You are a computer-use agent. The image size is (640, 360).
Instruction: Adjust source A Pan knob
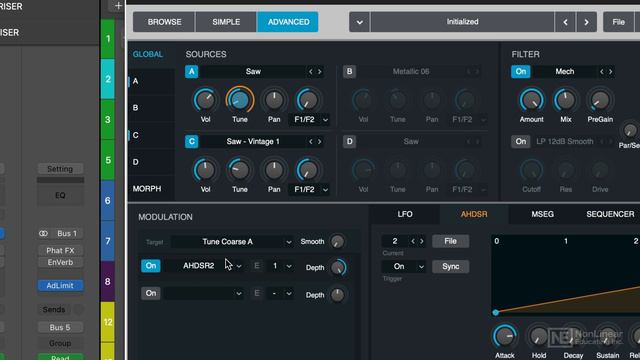coord(274,100)
